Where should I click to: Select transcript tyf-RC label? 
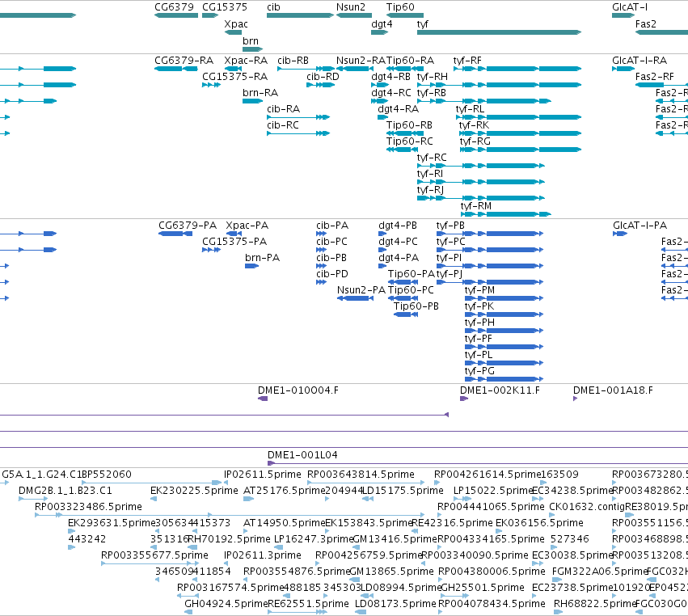click(432, 158)
